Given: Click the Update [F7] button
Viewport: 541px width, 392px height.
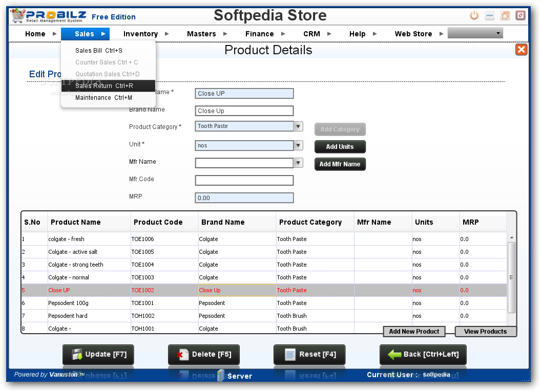Looking at the screenshot, I should 98,355.
